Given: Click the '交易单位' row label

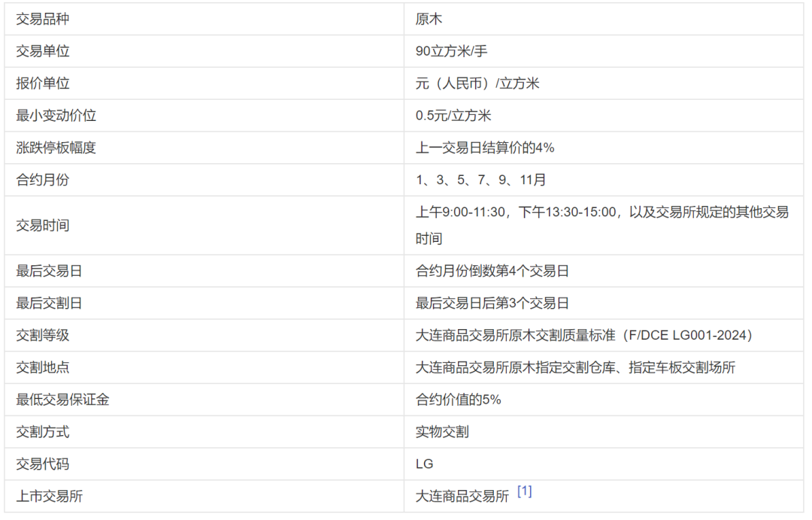Looking at the screenshot, I should pos(42,51).
